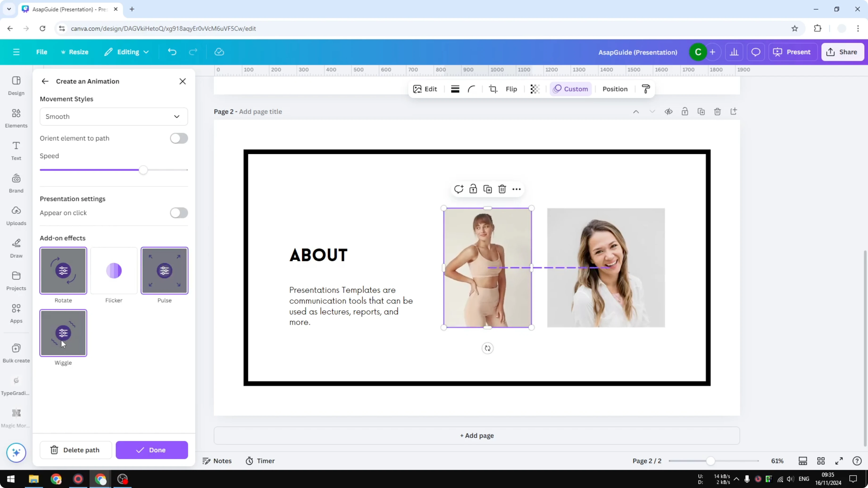Click Add page below the canvas
Viewport: 868px width, 488px height.
476,435
